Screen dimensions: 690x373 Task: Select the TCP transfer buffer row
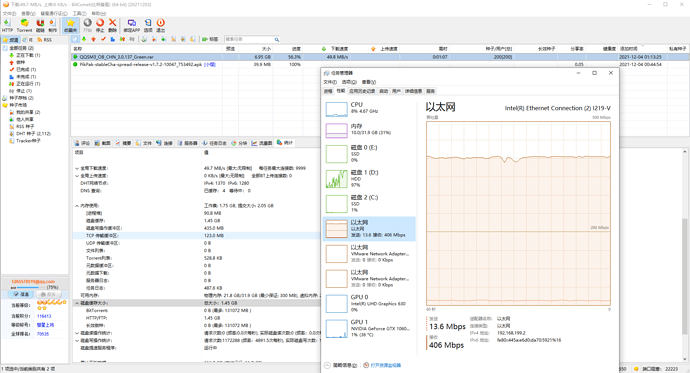pyautogui.click(x=197, y=235)
